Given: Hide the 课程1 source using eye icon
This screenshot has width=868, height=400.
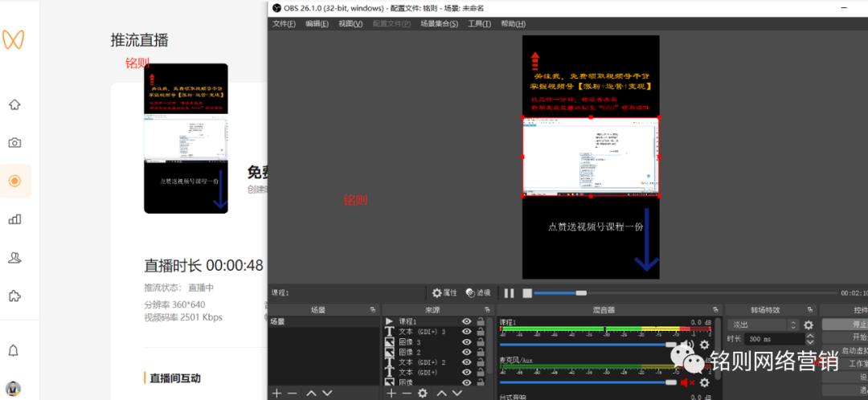Looking at the screenshot, I should coord(466,321).
